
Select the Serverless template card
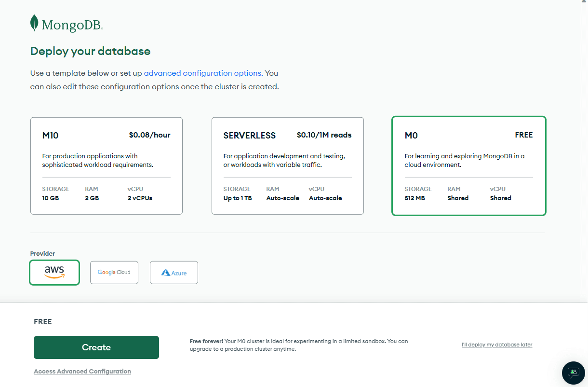[x=288, y=166]
